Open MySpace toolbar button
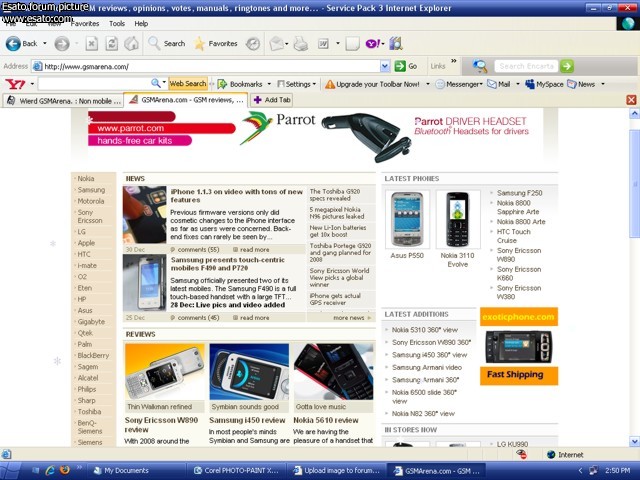 (x=544, y=84)
